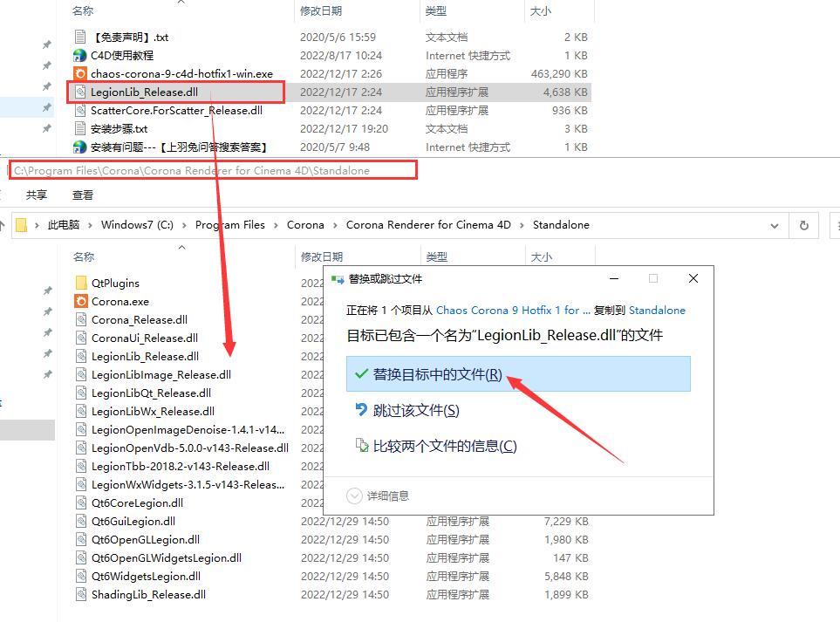840x622 pixels.
Task: Click the Corona.exe application icon
Action: point(81,301)
